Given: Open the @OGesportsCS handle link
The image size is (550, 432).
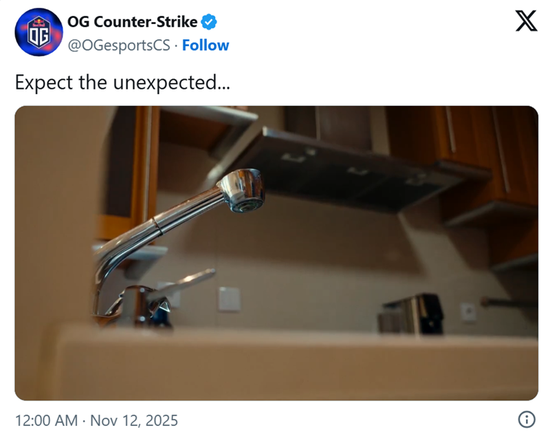Looking at the screenshot, I should coord(119,46).
